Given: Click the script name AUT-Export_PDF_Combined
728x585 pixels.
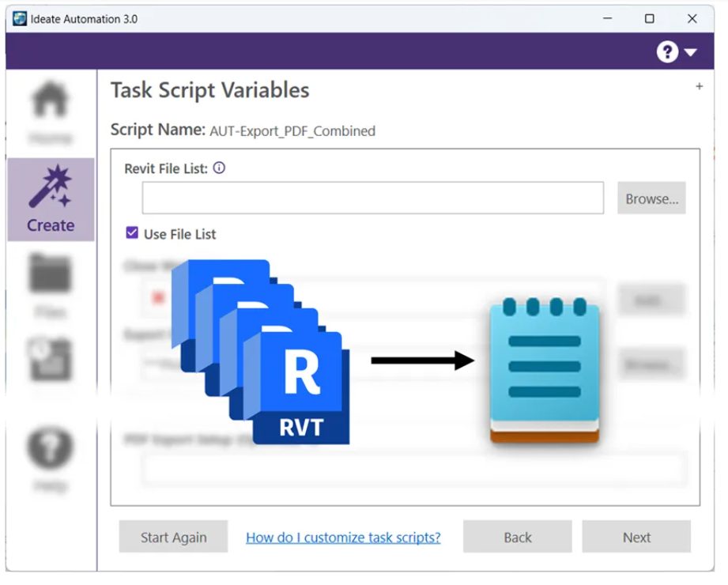Looking at the screenshot, I should (x=292, y=131).
